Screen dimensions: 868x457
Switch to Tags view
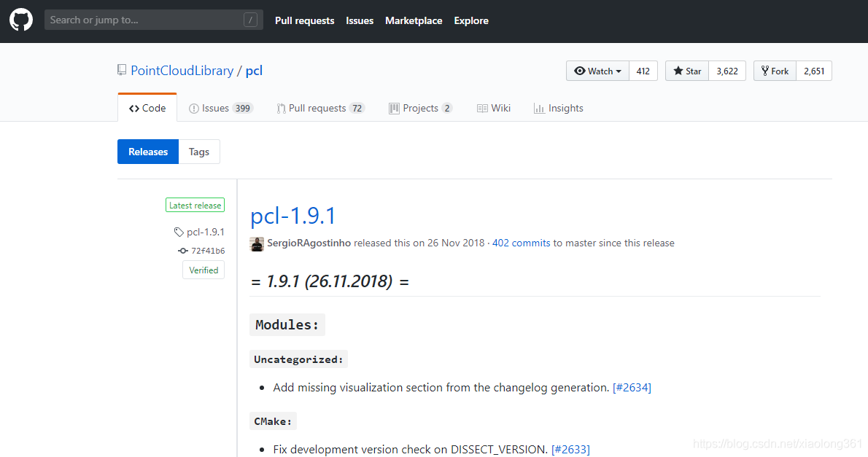pyautogui.click(x=198, y=152)
